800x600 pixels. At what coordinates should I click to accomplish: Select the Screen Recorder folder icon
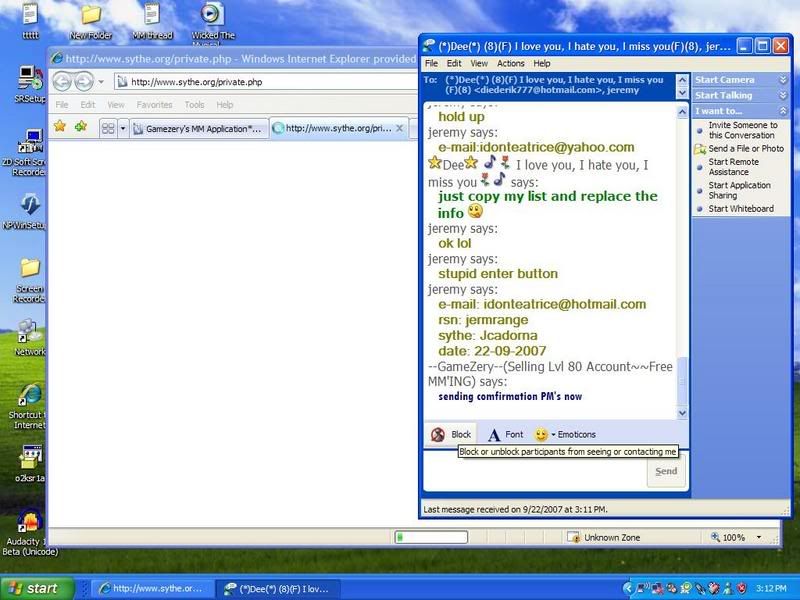pos(30,280)
